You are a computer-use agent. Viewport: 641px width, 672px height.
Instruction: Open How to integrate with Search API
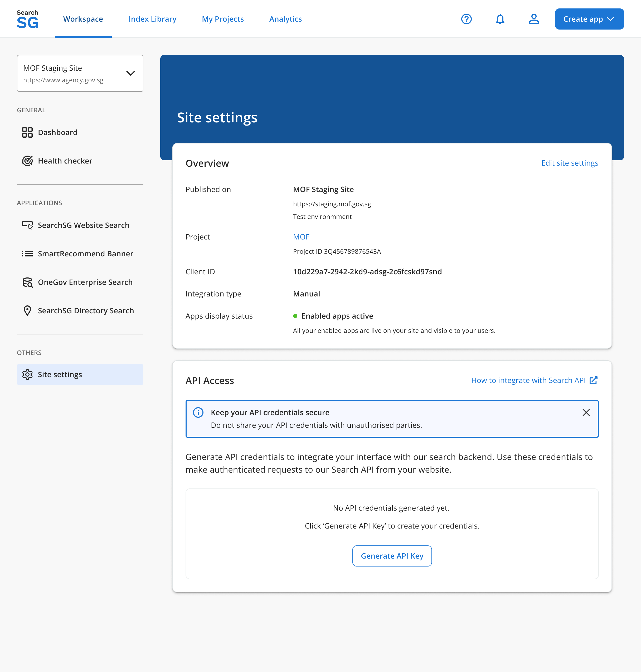(528, 380)
